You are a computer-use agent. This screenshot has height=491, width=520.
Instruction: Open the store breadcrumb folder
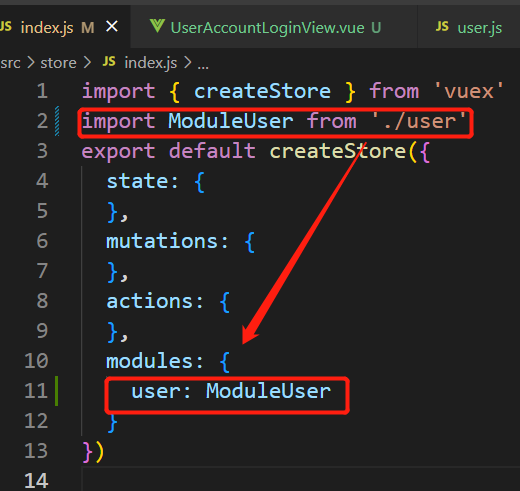pyautogui.click(x=58, y=63)
